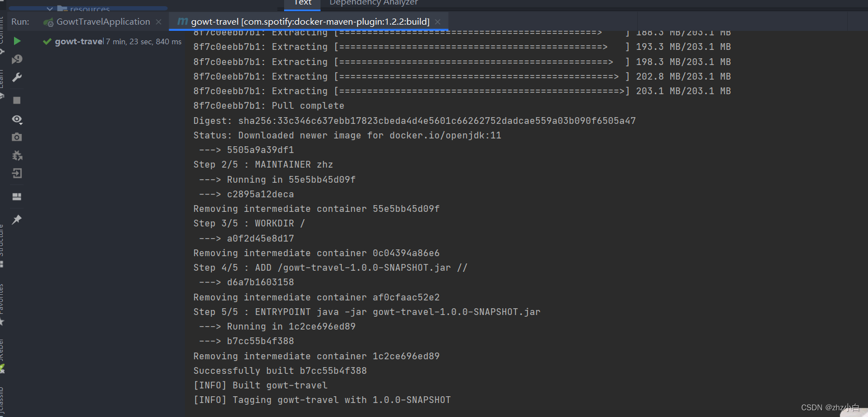Open the restore layout icon in sidebar
The width and height of the screenshot is (868, 417).
tap(16, 195)
